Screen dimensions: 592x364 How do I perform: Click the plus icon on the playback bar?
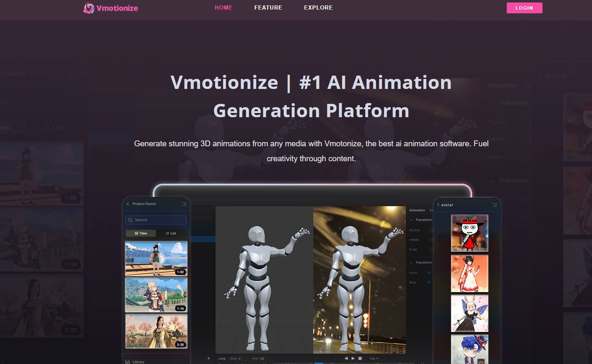tap(208, 358)
